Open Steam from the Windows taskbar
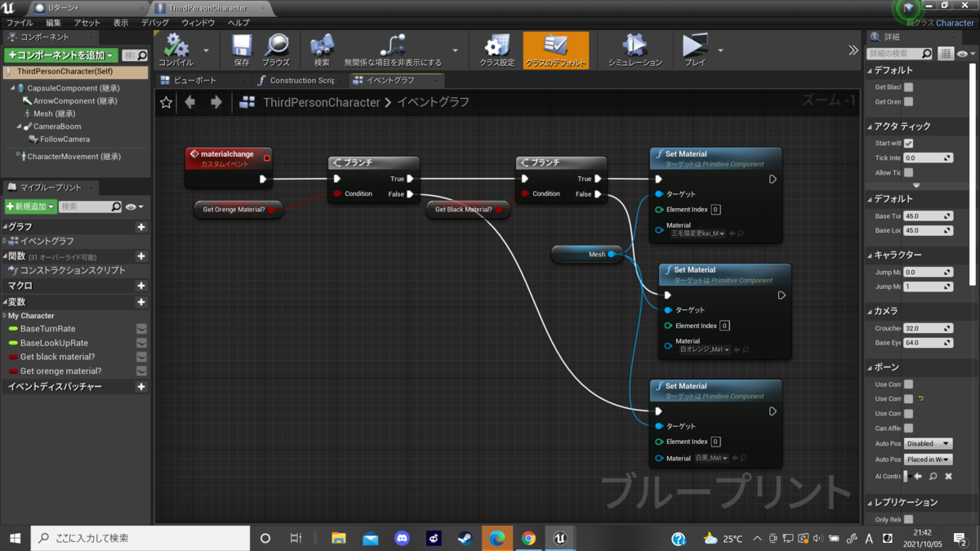980x551 pixels. click(x=465, y=538)
